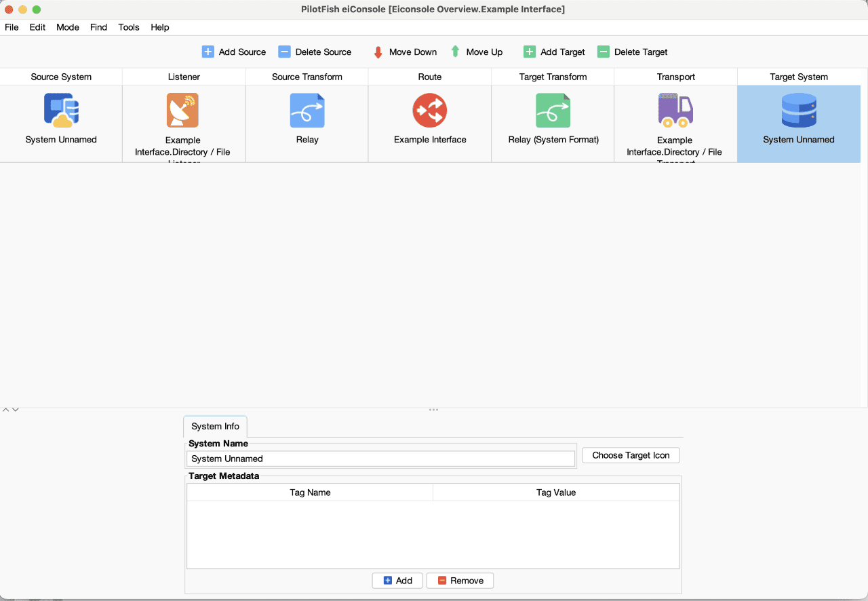This screenshot has width=868, height=601.
Task: Switch to the System Info tab
Action: [215, 427]
